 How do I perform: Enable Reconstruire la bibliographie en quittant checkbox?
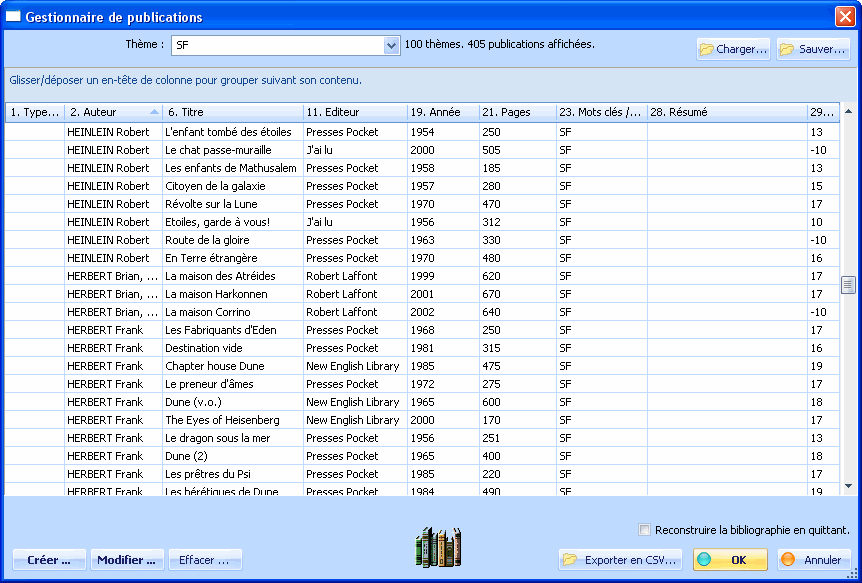(645, 530)
